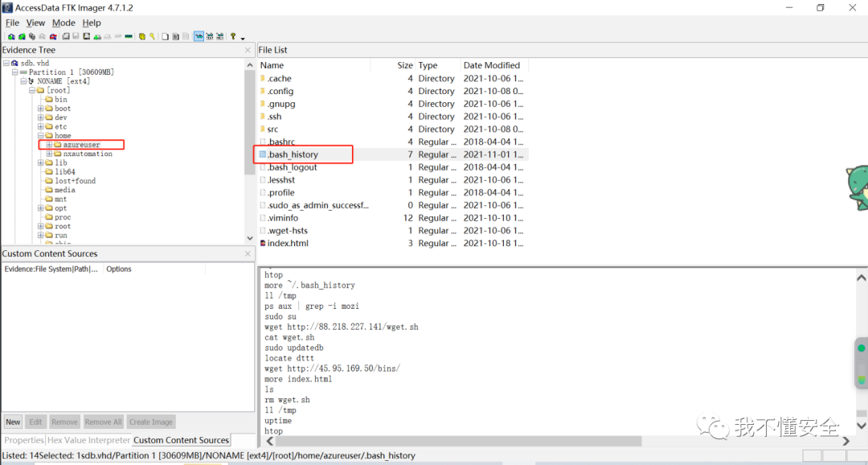
Task: Collapse the home folder node
Action: (40, 135)
